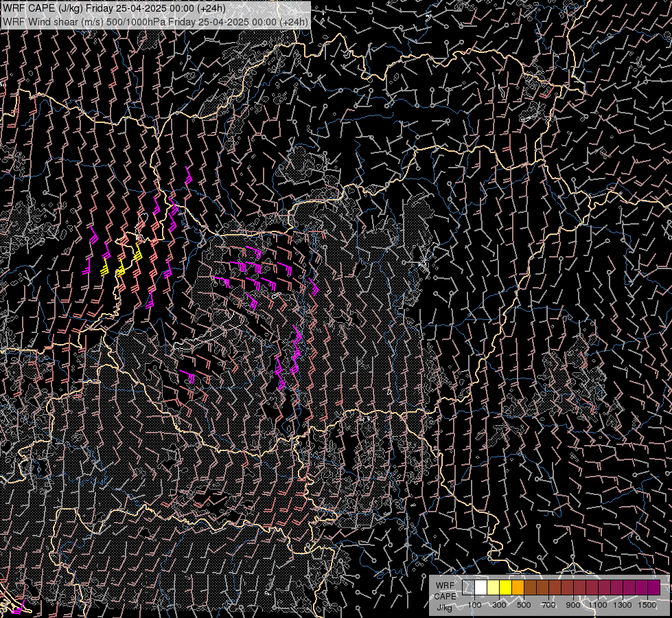The width and height of the screenshot is (672, 618).
Task: Click the CAPE label in the legend
Action: (445, 597)
